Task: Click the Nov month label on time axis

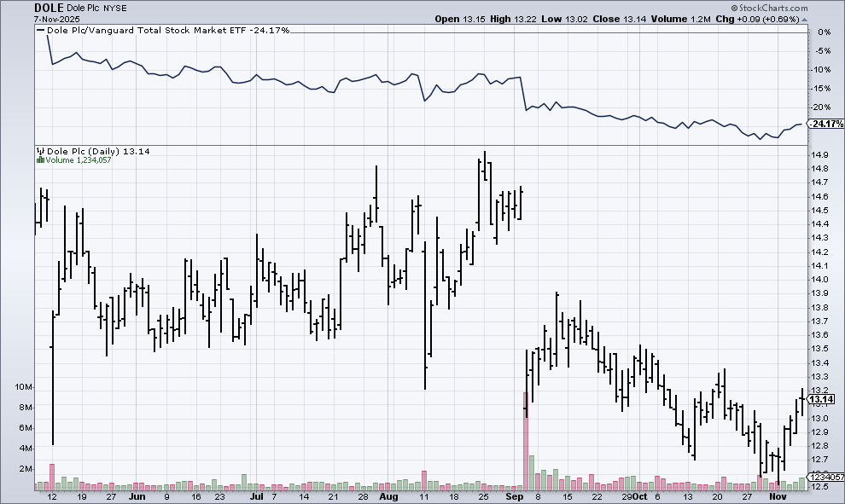Action: [x=778, y=496]
